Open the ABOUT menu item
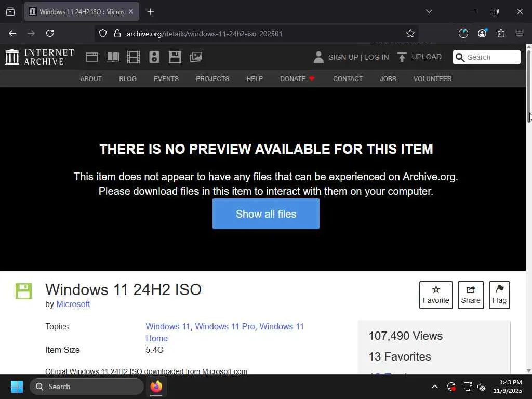 pos(90,79)
